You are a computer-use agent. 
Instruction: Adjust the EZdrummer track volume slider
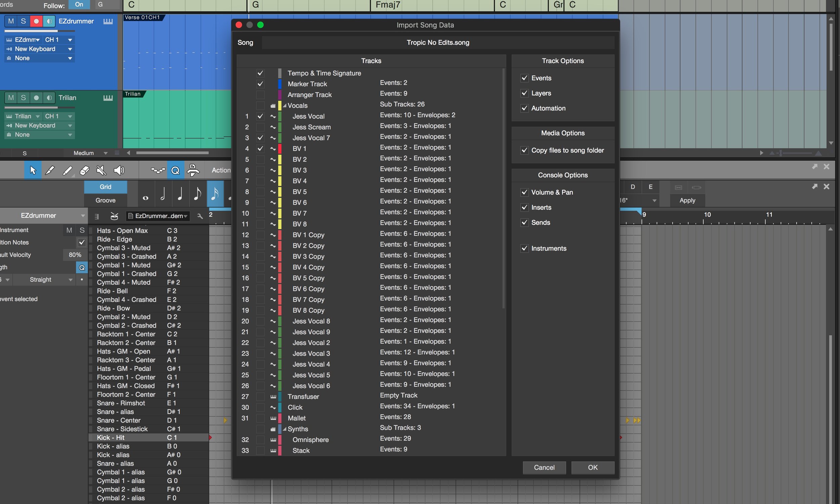pyautogui.click(x=40, y=31)
